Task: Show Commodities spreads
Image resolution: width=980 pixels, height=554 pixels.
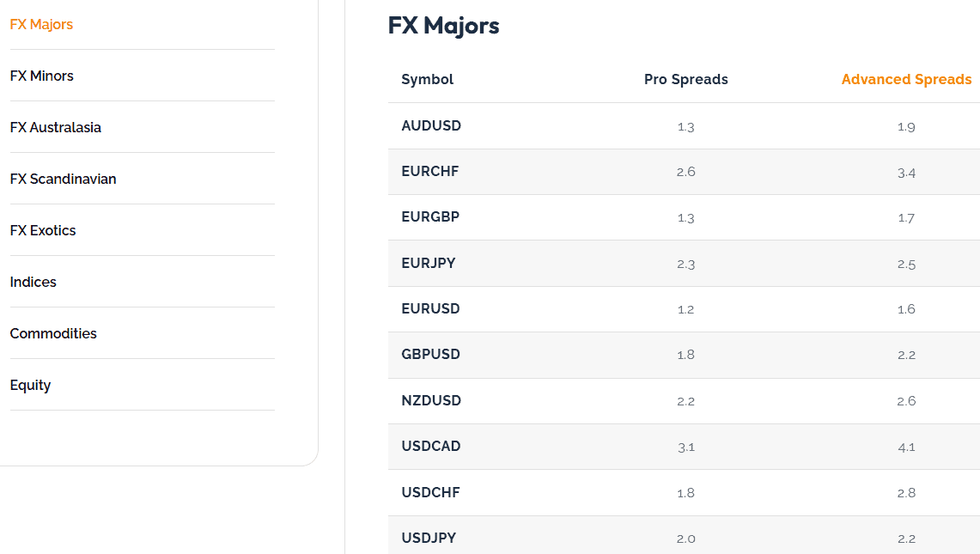Action: pyautogui.click(x=53, y=333)
